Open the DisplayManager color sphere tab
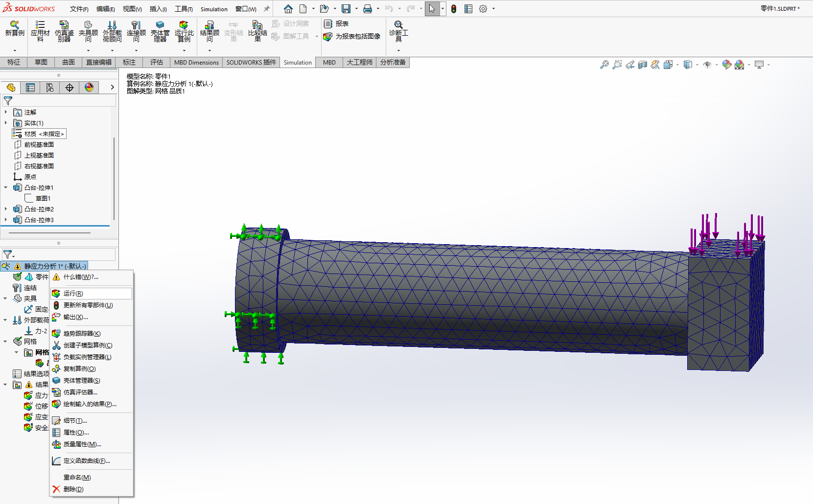813x504 pixels. (89, 88)
